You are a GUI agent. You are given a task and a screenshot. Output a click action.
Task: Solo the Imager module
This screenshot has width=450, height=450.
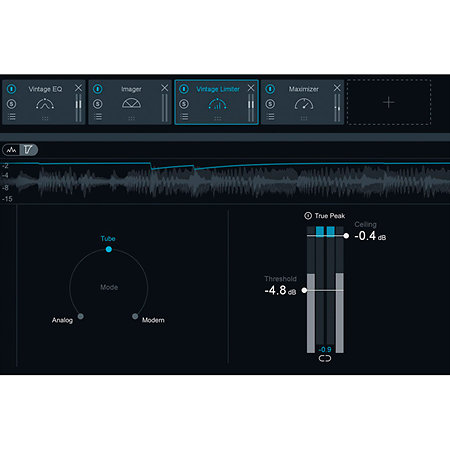pos(98,104)
